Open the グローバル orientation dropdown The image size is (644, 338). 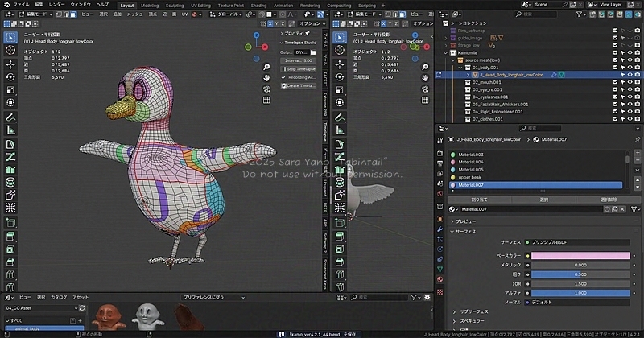point(227,14)
